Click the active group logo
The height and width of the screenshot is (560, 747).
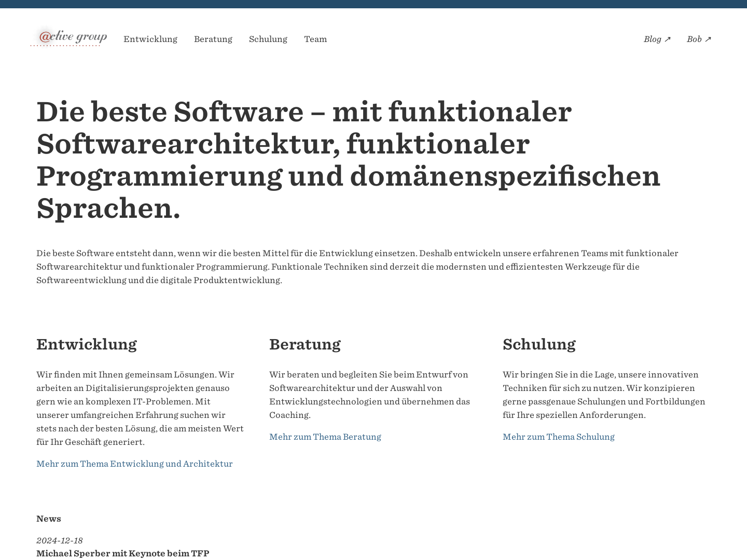pyautogui.click(x=69, y=37)
